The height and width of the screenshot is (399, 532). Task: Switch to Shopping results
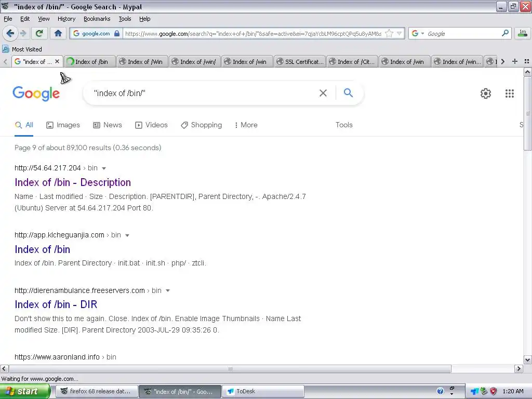click(201, 125)
